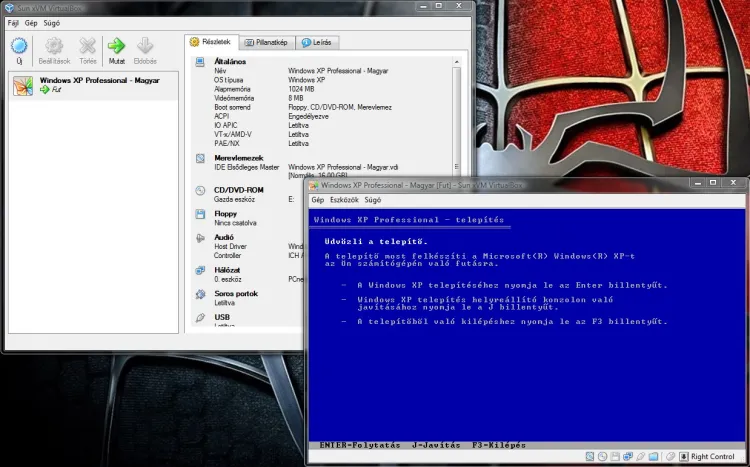This screenshot has width=750, height=467.
Task: Click the mouse integration status icon
Action: (x=671, y=456)
